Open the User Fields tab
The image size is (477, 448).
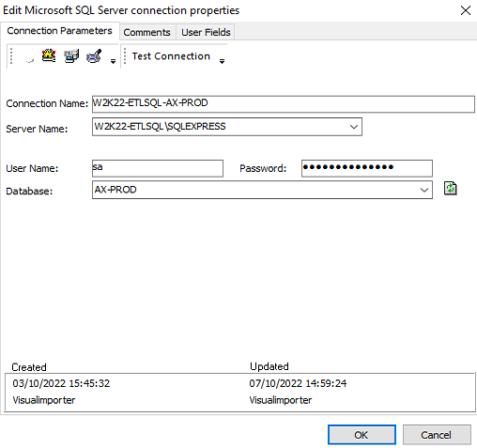click(206, 32)
